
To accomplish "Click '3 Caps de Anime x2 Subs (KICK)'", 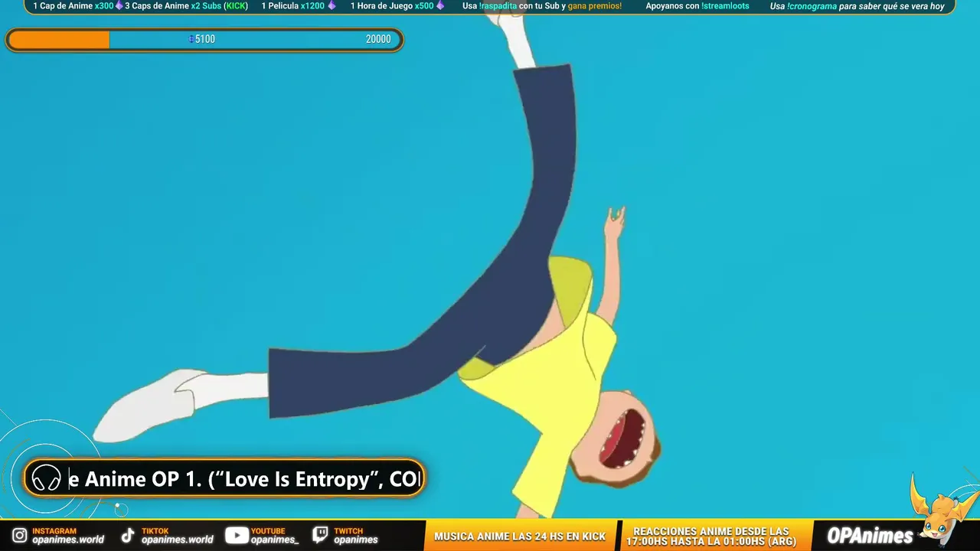I will [x=187, y=6].
